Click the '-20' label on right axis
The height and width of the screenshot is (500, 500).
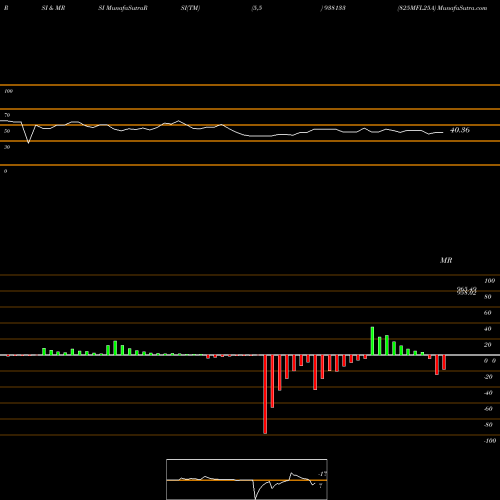488,377
